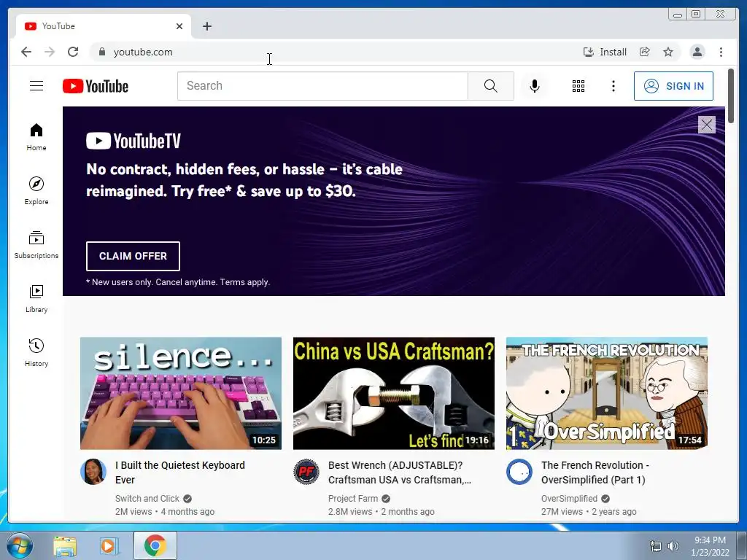Go to Home in sidebar
This screenshot has height=560, width=747.
36,137
